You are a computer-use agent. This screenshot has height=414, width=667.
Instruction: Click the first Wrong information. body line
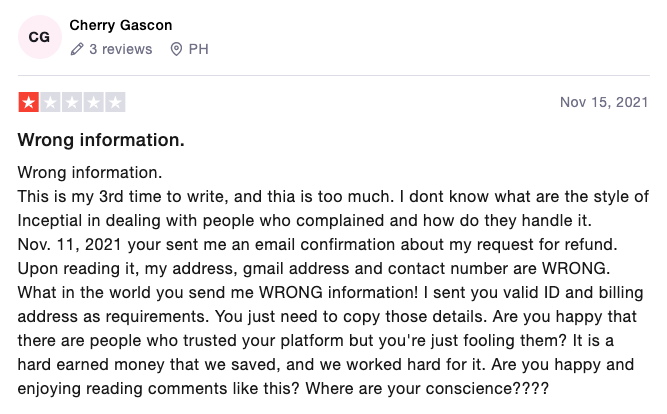tap(90, 173)
